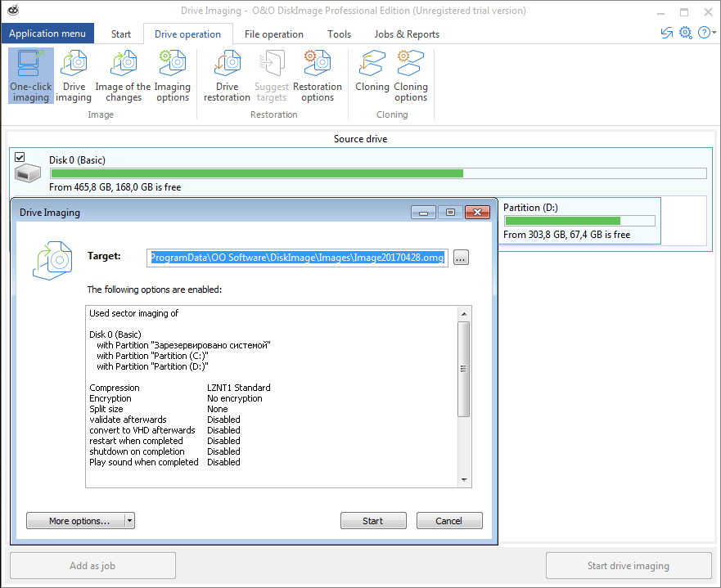This screenshot has height=588, width=721.
Task: Open the Tools tab
Action: click(340, 34)
